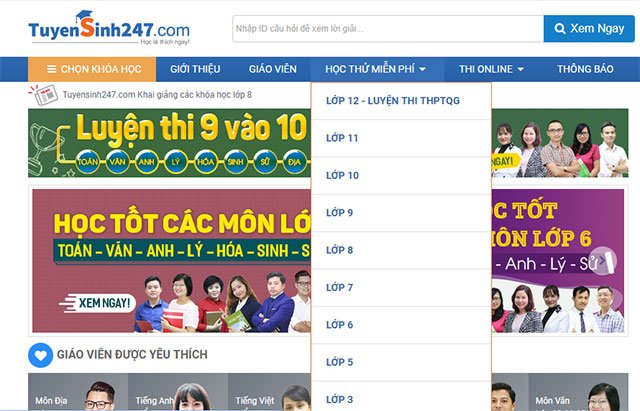Viewport: 640px width, 411px height.
Task: Select the TOÁN subject circle in banner
Action: coord(88,162)
